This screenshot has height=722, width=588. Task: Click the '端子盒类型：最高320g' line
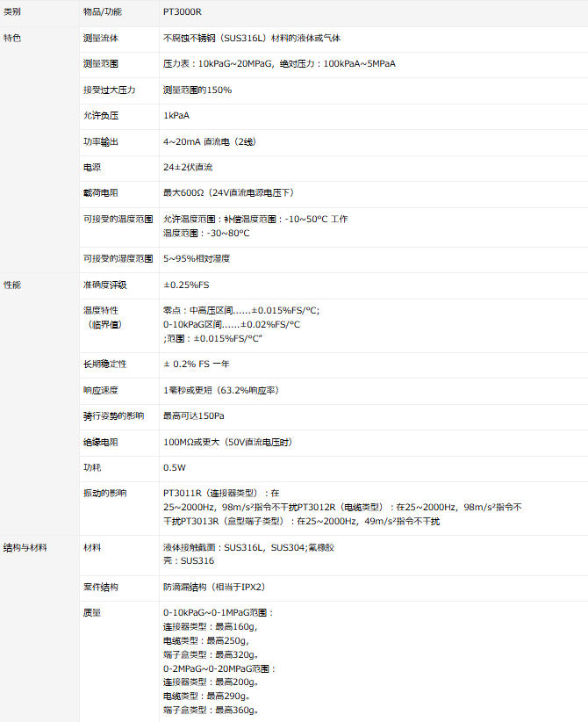211,654
